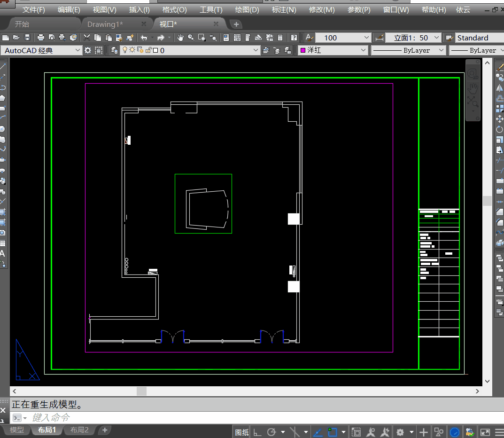Toggle Polar Tracking in status bar

point(271,432)
